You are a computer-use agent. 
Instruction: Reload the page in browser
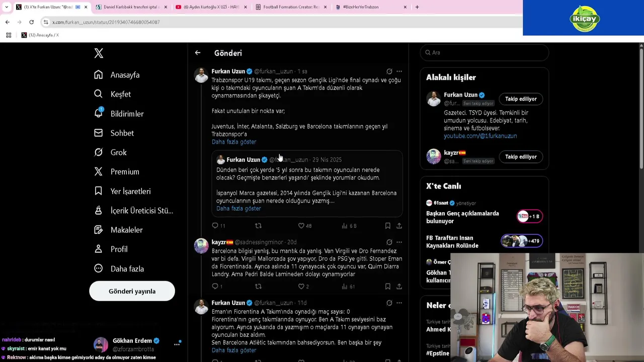coord(31,22)
